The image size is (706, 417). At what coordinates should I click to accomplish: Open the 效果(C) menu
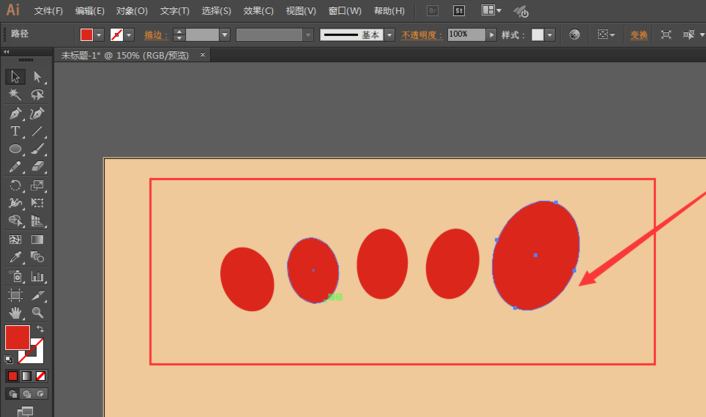[259, 11]
